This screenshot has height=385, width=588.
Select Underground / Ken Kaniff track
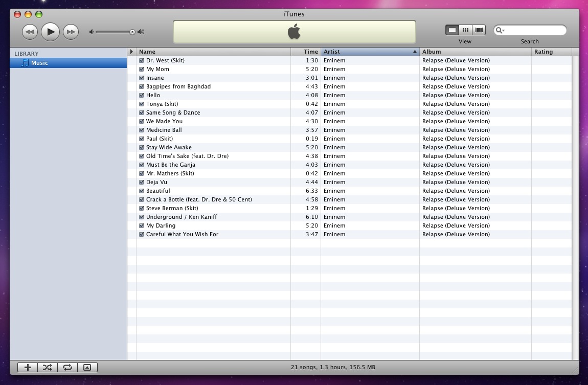point(182,217)
